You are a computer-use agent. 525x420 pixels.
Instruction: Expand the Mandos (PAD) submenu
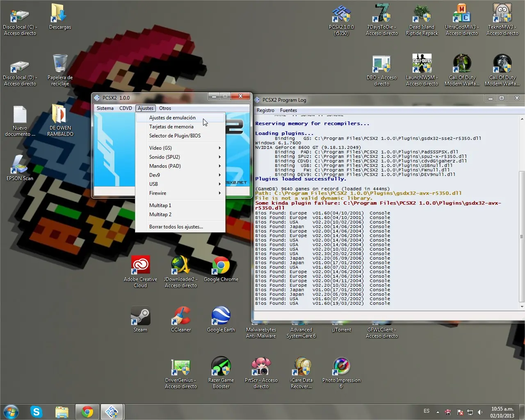click(x=180, y=166)
